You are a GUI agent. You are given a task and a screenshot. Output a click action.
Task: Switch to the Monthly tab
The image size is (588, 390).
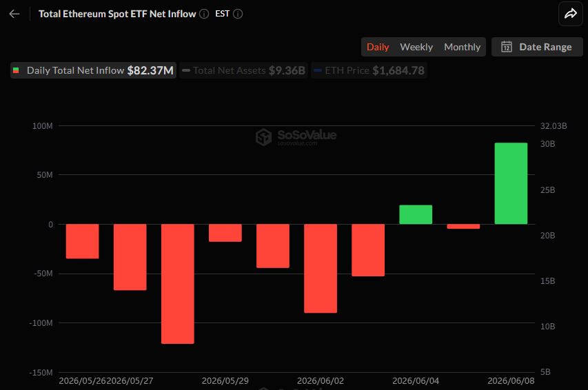click(462, 47)
